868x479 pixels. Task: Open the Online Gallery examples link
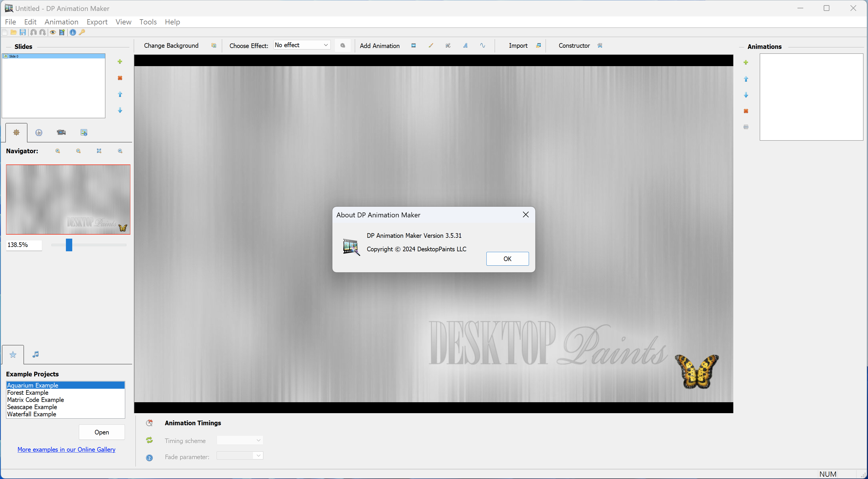tap(66, 450)
